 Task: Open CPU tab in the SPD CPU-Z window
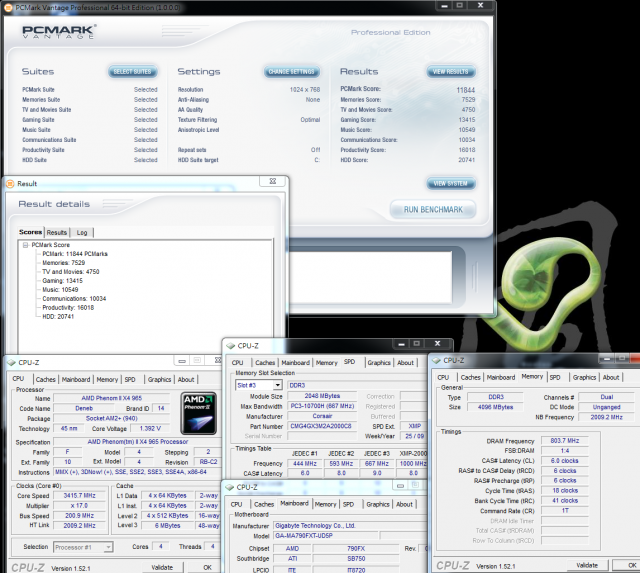238,363
